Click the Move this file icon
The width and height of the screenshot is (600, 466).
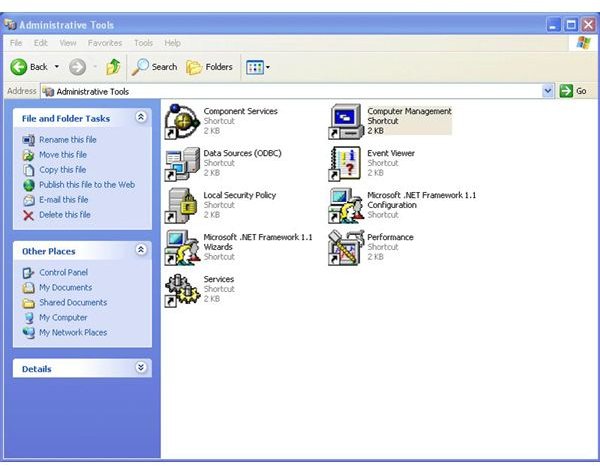[29, 155]
